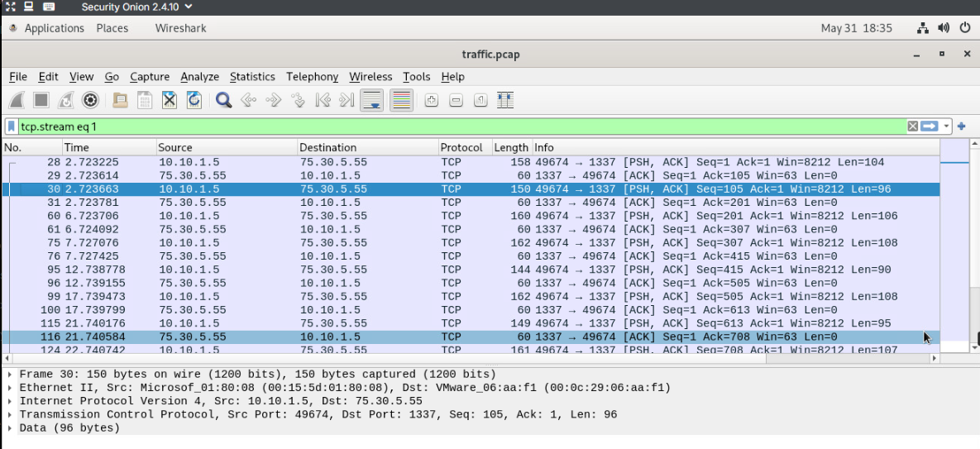The width and height of the screenshot is (980, 449).
Task: Click the volume tray icon
Action: [x=944, y=28]
